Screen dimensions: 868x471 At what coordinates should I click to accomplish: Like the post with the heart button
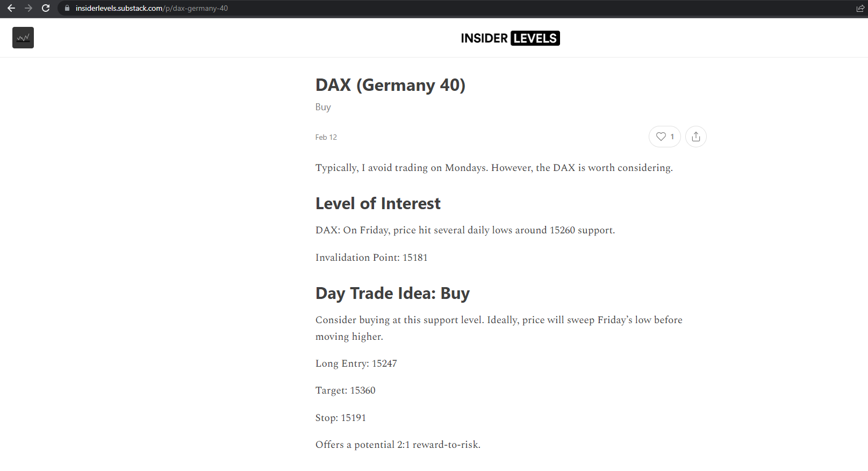(x=664, y=137)
